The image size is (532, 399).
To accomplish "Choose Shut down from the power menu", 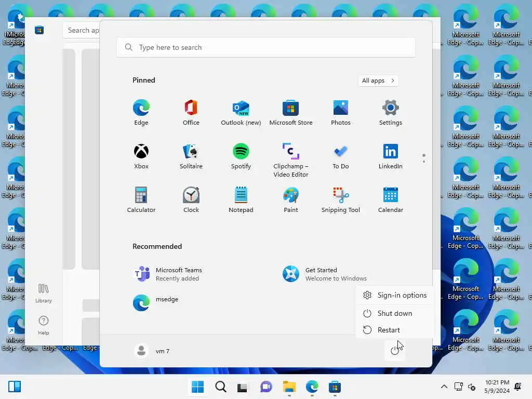I will (395, 313).
